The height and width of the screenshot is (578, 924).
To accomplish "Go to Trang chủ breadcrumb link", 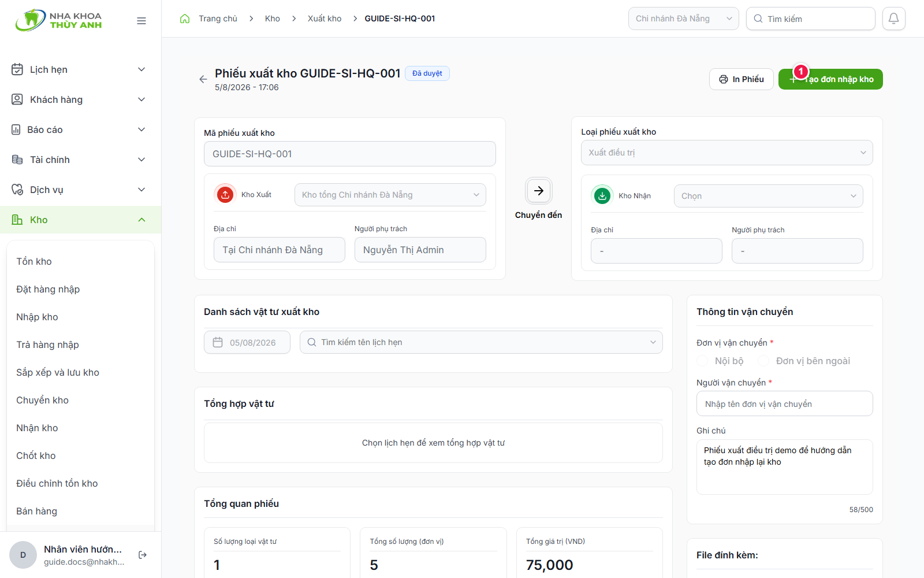I will pyautogui.click(x=218, y=18).
